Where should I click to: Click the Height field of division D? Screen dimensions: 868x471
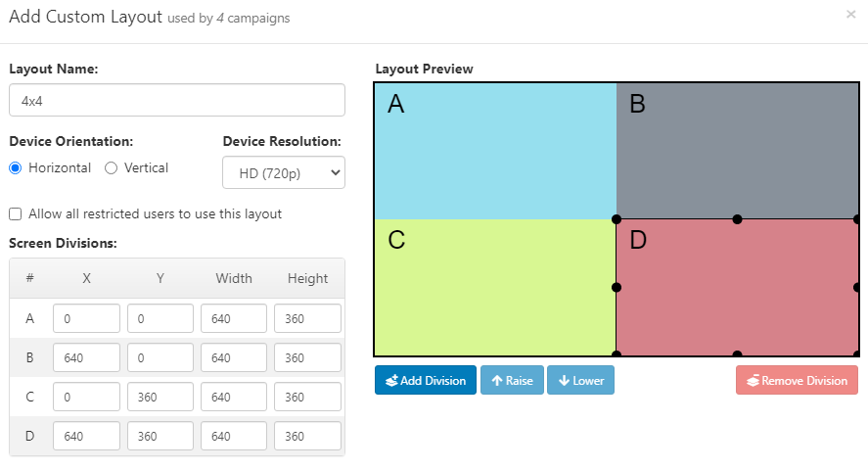(x=308, y=436)
